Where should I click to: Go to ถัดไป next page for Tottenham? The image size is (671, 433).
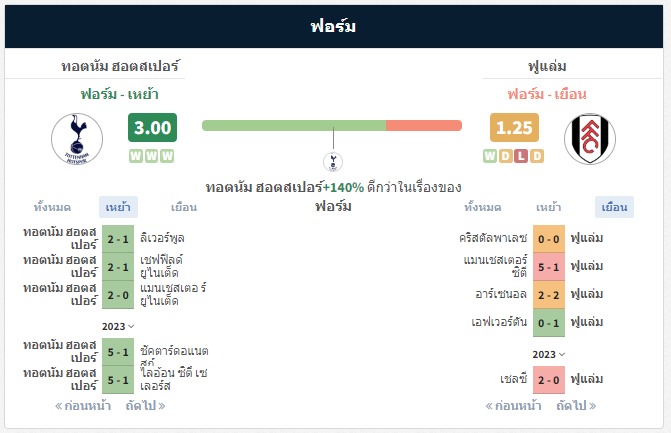tap(145, 406)
